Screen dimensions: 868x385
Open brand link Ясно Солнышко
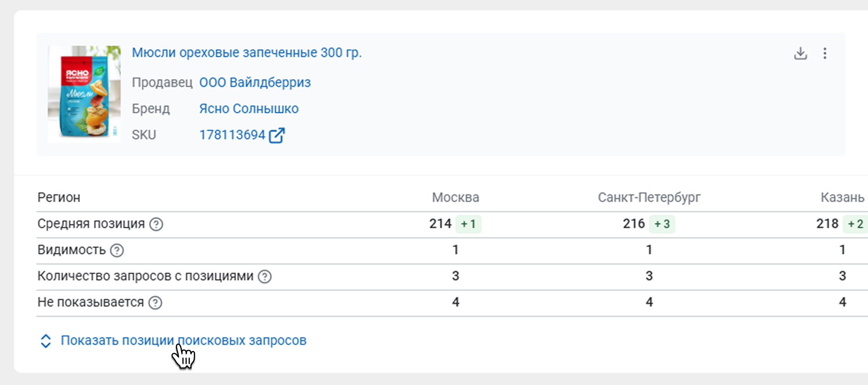249,109
